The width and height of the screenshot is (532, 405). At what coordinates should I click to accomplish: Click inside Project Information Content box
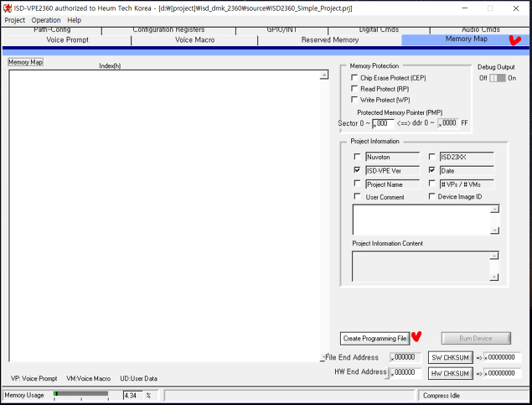coord(421,266)
